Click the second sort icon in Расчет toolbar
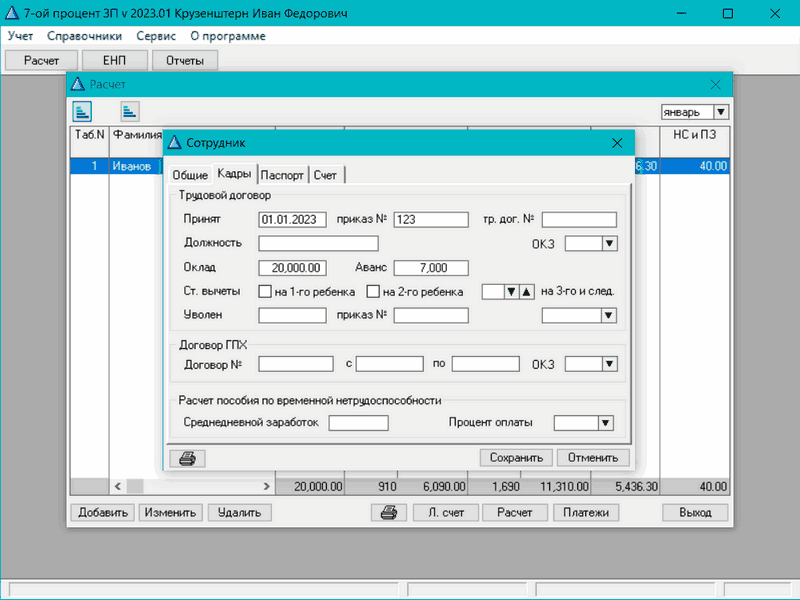 point(130,111)
